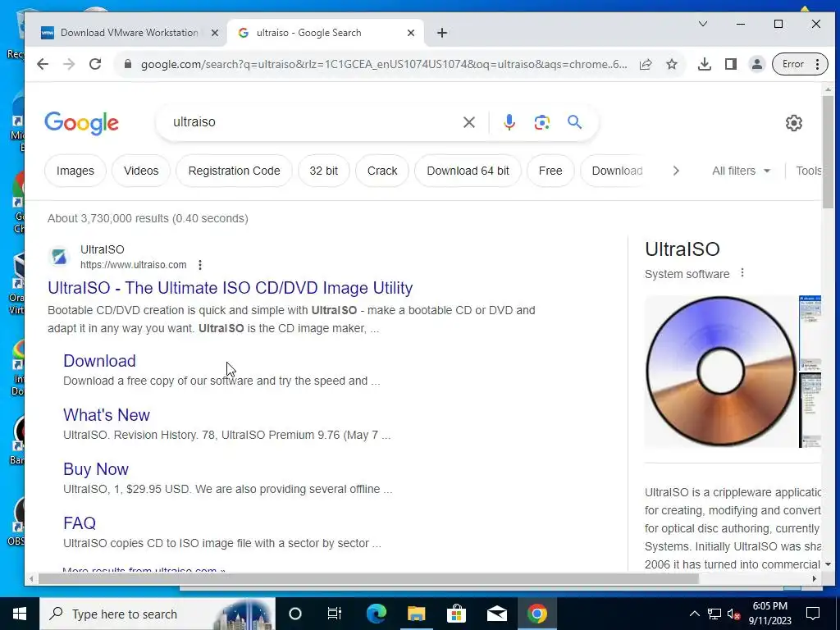Open Chrome downloads icon
840x630 pixels.
pyautogui.click(x=705, y=64)
